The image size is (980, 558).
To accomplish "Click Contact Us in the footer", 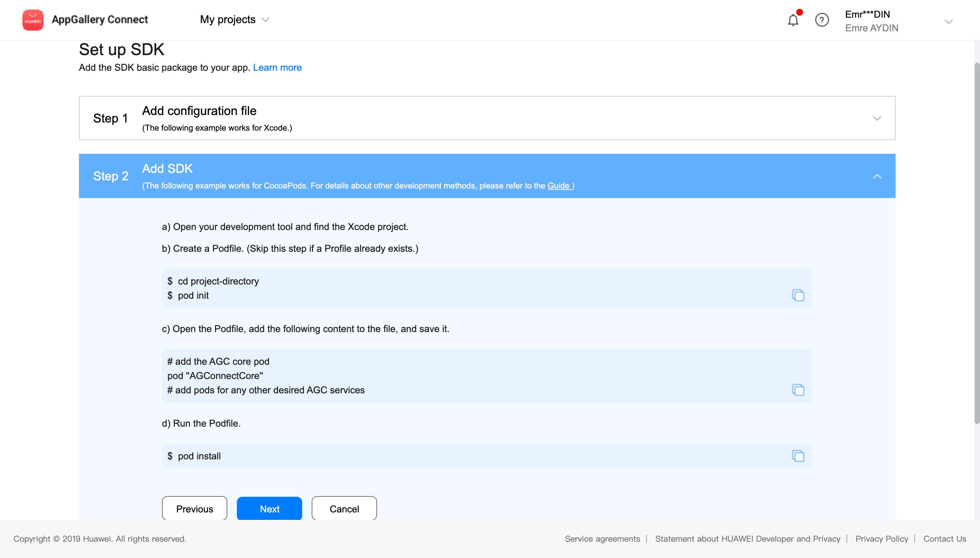I will [x=944, y=539].
